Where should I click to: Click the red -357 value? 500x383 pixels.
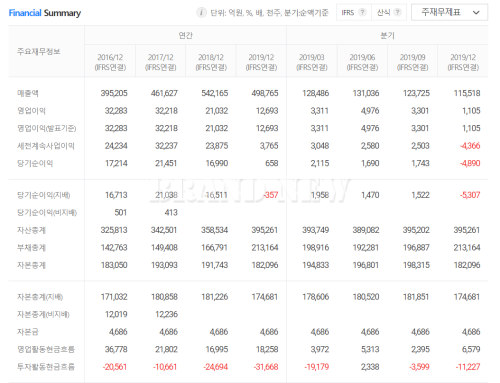pos(271,195)
